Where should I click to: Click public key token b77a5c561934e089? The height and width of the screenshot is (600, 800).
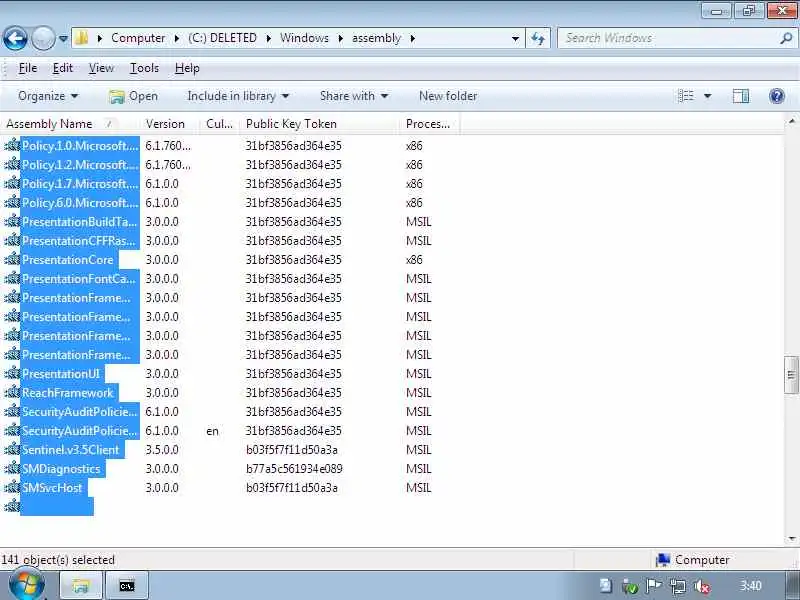(x=294, y=469)
